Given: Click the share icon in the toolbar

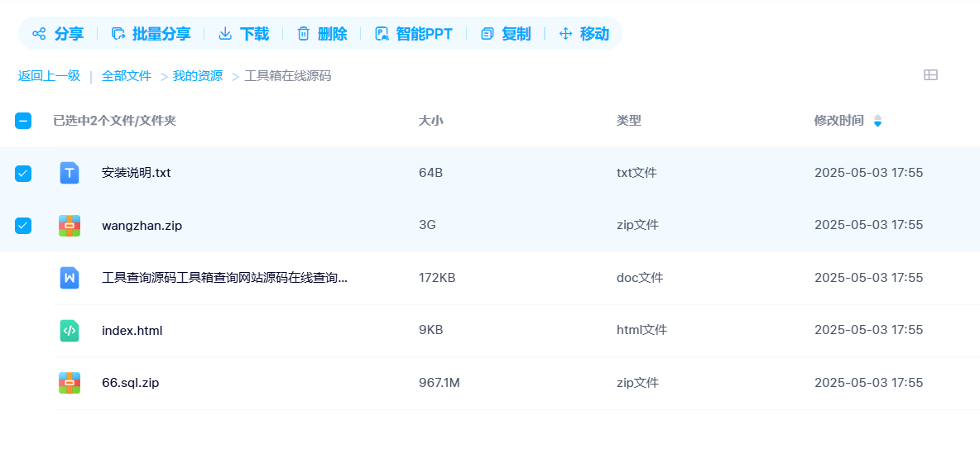Looking at the screenshot, I should point(39,34).
